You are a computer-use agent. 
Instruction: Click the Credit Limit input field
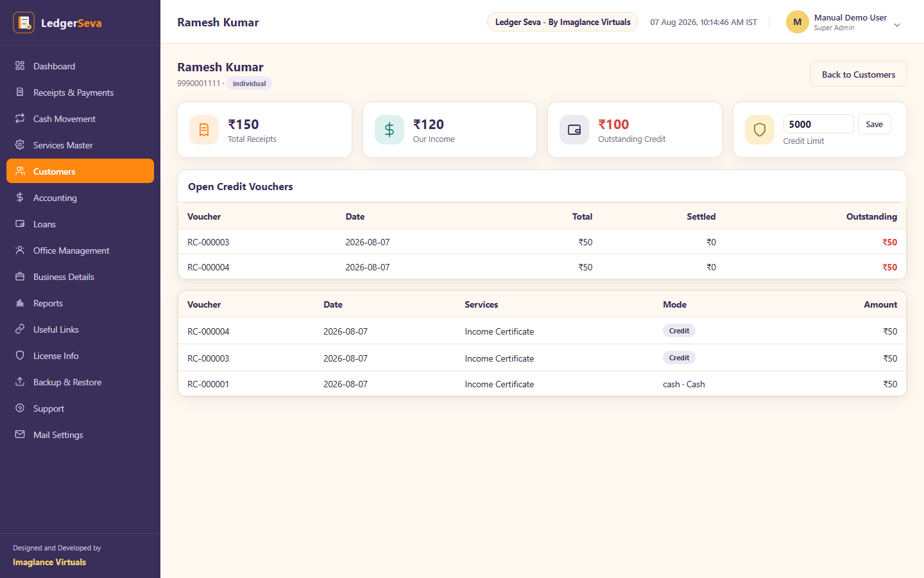[818, 124]
